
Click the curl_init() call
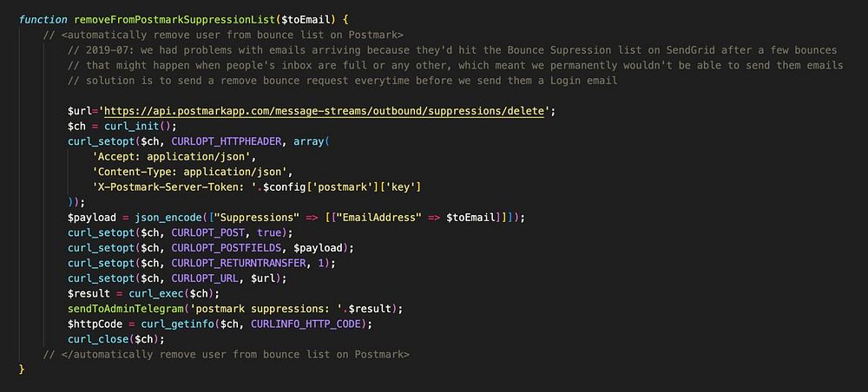pos(140,126)
